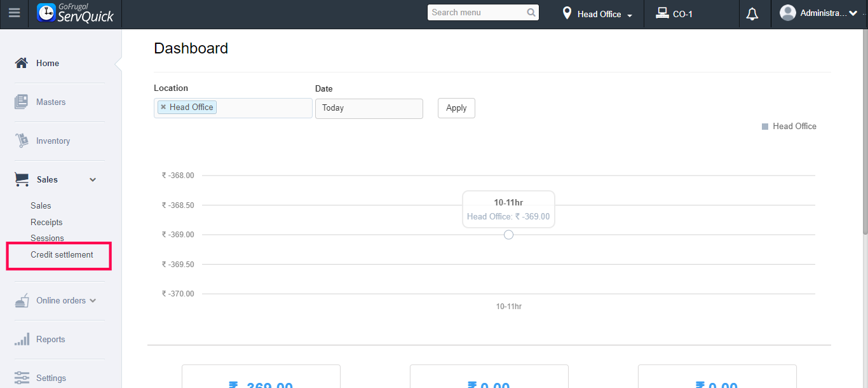Open Masters menu

pos(51,102)
